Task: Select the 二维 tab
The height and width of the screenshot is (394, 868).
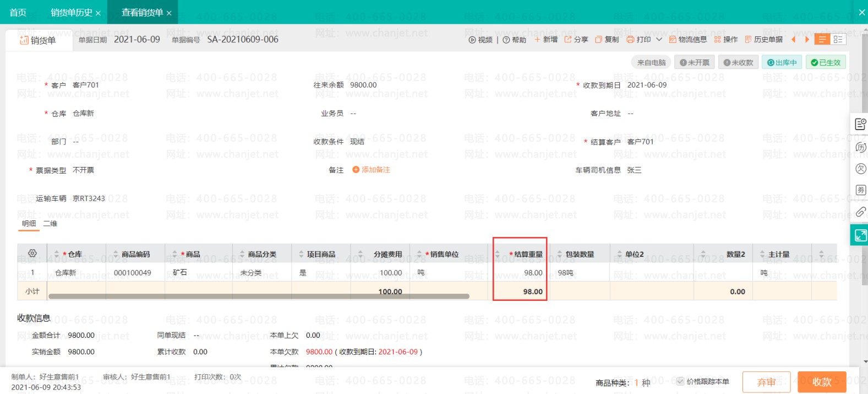Action: (50, 223)
